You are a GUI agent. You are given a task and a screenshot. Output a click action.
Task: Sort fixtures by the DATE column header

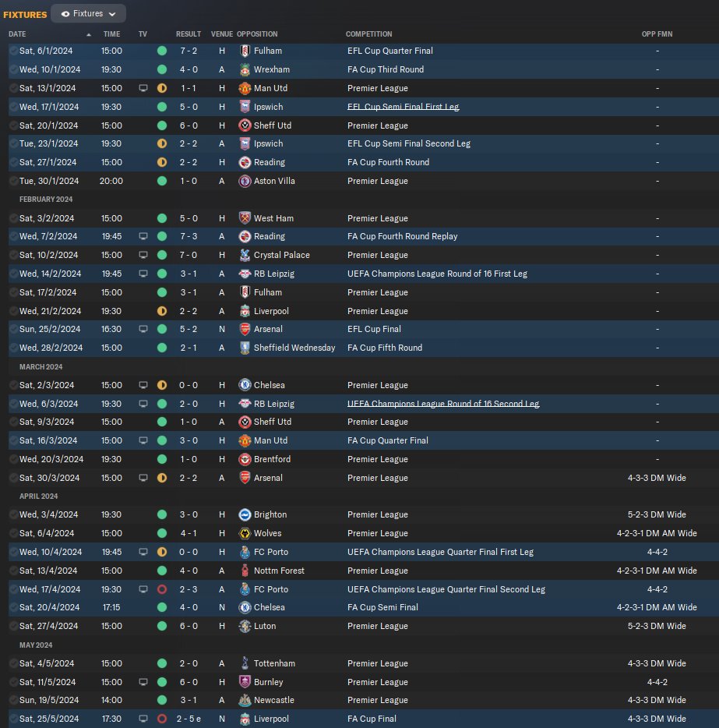tap(17, 34)
